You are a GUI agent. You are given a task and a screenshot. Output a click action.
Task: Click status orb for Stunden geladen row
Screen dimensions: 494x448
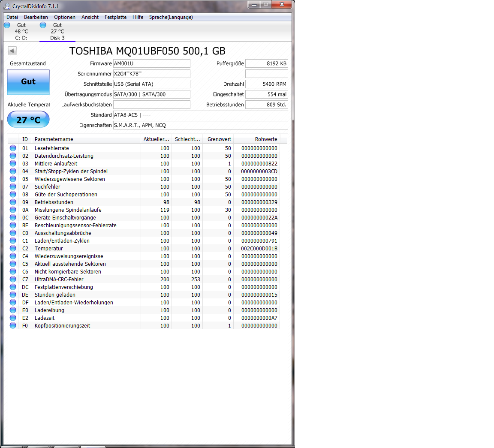[13, 295]
